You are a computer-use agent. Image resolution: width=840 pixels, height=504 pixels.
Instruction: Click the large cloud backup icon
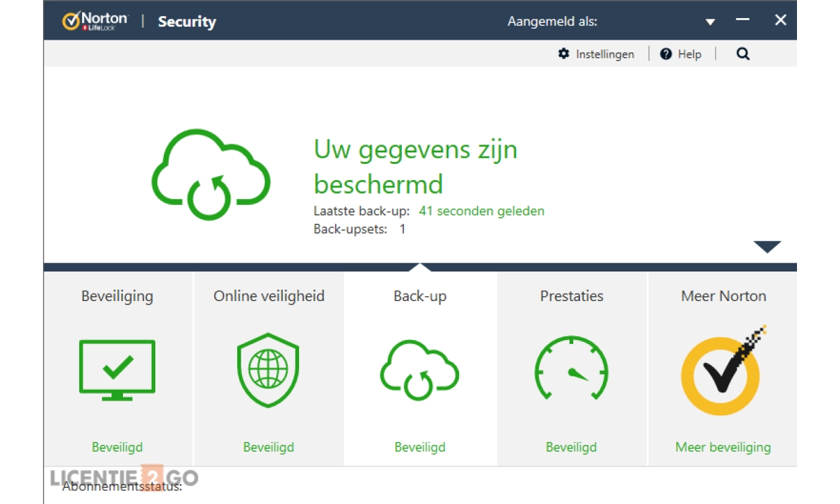(210, 175)
